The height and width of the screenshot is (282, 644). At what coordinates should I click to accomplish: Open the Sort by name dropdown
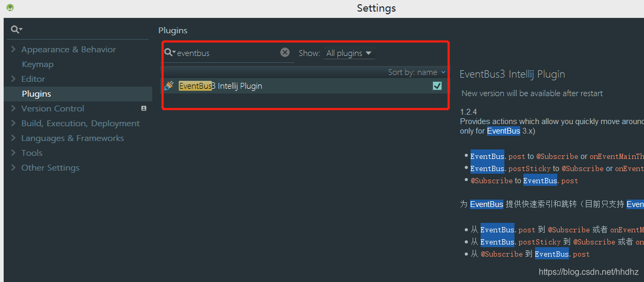click(x=417, y=72)
